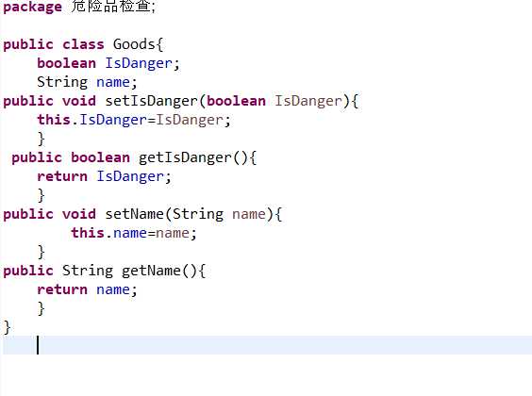The image size is (532, 396).
Task: Click the 'String name;' field declaration
Action: click(87, 82)
